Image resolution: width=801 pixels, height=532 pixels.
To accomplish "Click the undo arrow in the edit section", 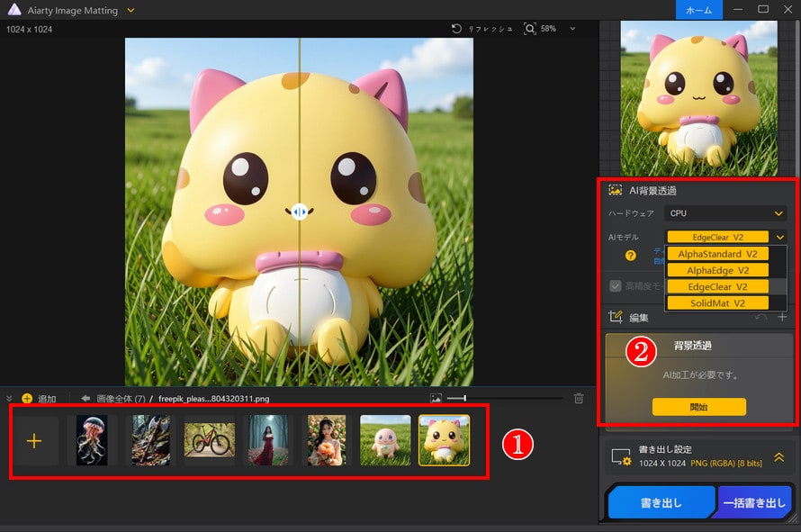I will pyautogui.click(x=762, y=317).
